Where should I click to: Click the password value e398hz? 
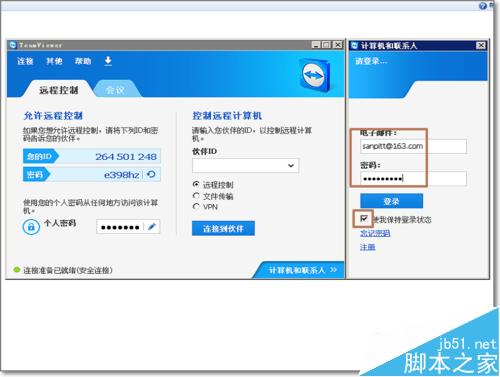point(121,174)
